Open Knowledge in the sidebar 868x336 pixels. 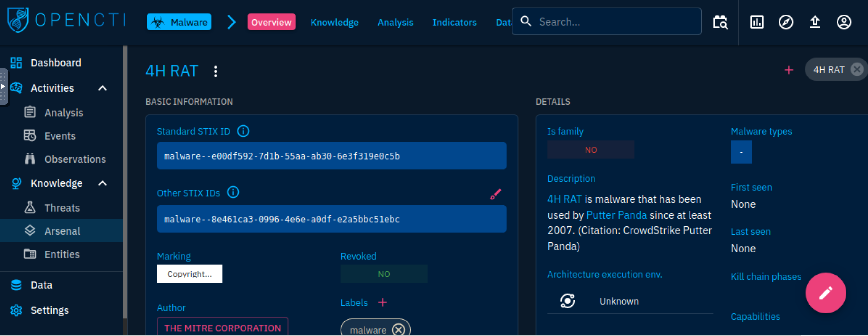[x=57, y=183]
